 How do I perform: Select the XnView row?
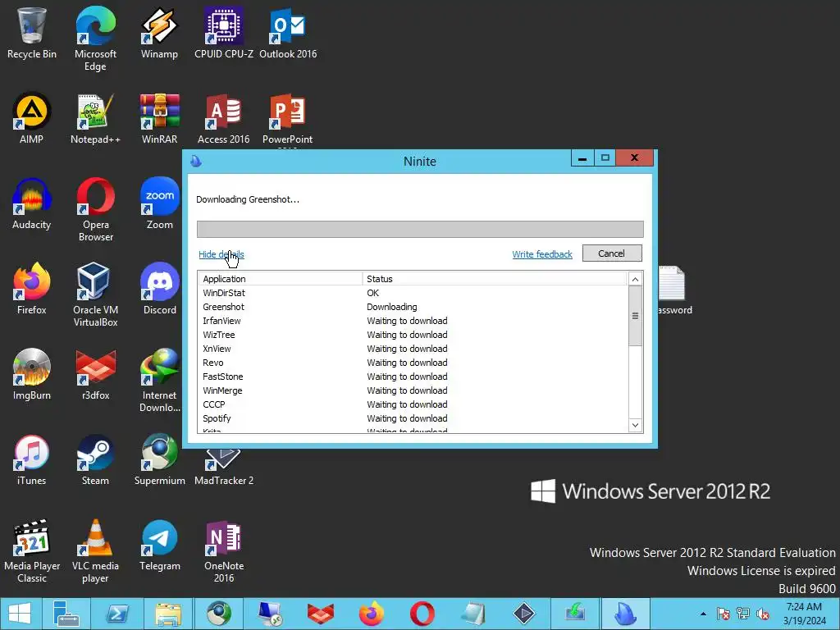coord(413,349)
